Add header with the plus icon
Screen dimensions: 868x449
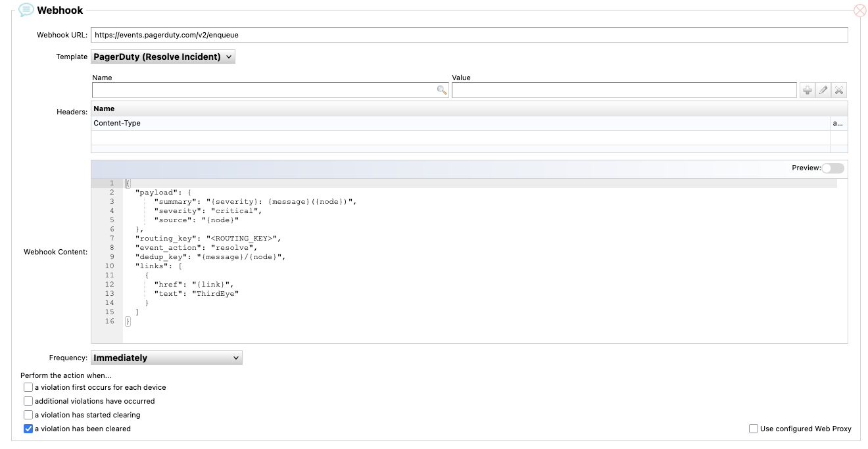tap(807, 90)
